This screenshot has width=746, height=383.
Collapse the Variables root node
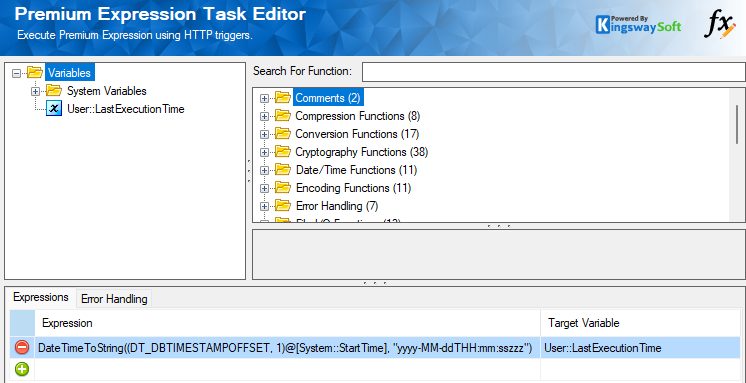click(17, 73)
